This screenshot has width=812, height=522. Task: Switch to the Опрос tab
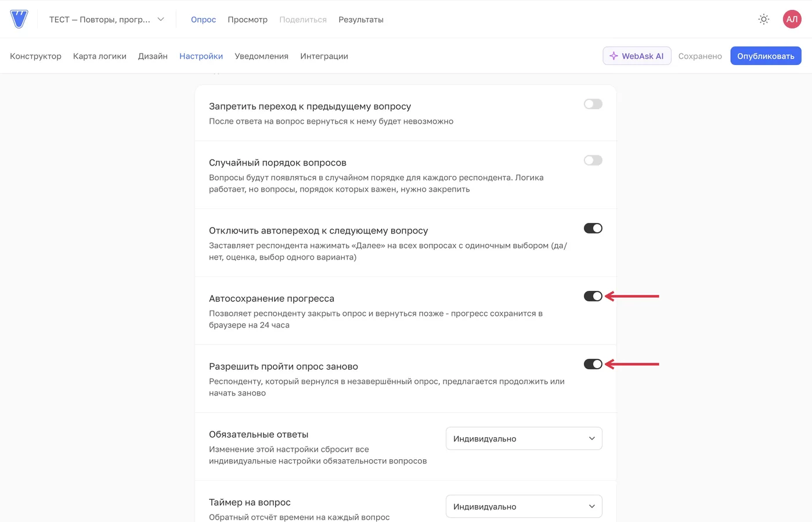coord(203,19)
